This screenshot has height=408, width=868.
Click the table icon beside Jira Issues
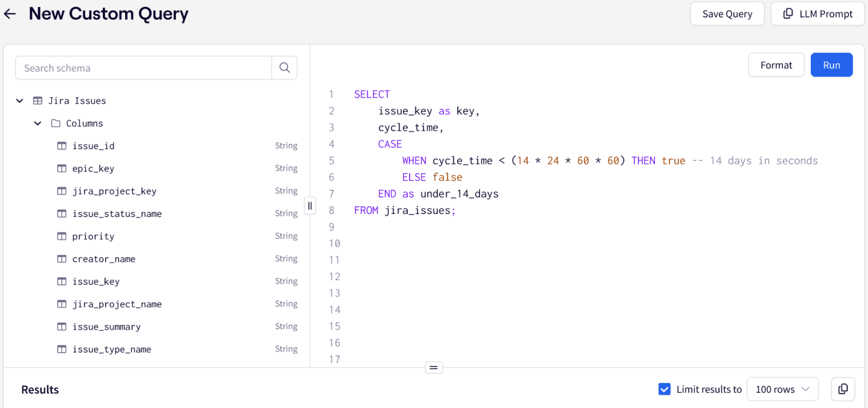click(37, 100)
